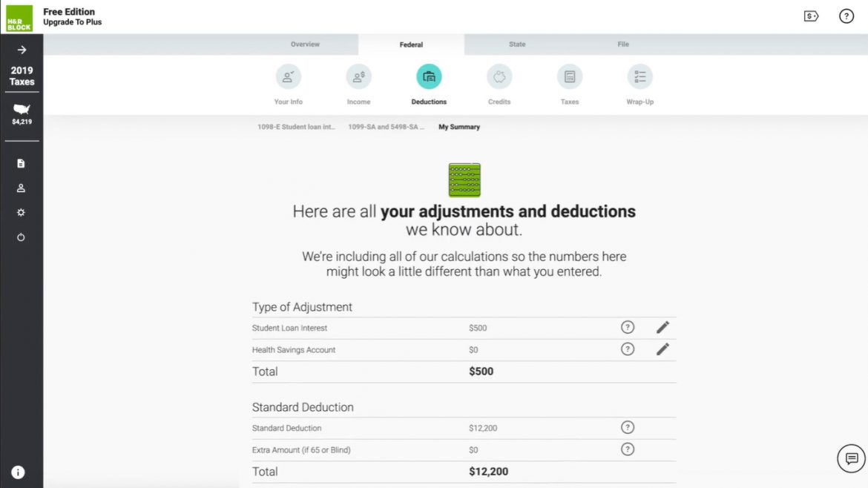
Task: Select the Deductions icon in the Federal navigation
Action: click(429, 76)
